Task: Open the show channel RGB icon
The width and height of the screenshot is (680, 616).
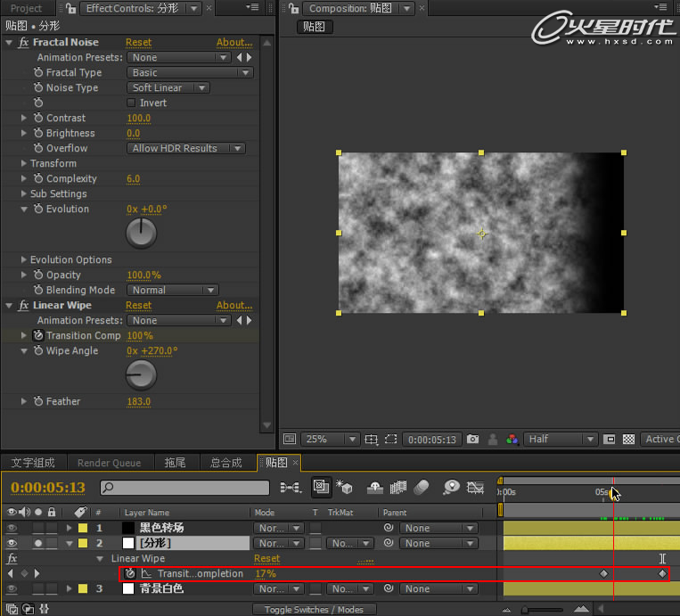Action: [x=512, y=439]
